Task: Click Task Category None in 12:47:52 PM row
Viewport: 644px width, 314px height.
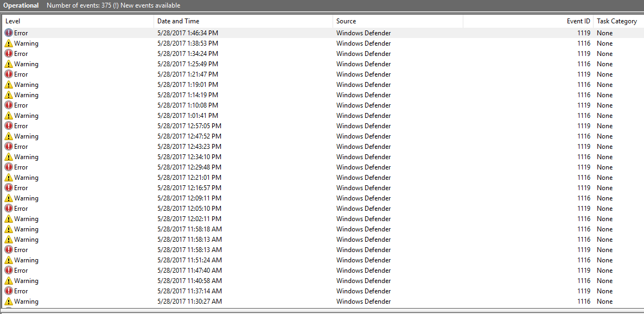Action: tap(604, 136)
